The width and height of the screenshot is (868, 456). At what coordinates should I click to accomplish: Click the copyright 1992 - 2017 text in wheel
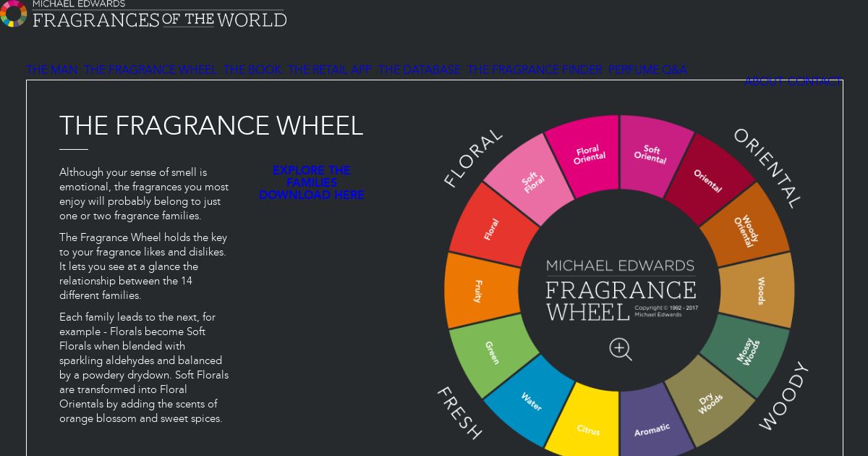[x=666, y=311]
